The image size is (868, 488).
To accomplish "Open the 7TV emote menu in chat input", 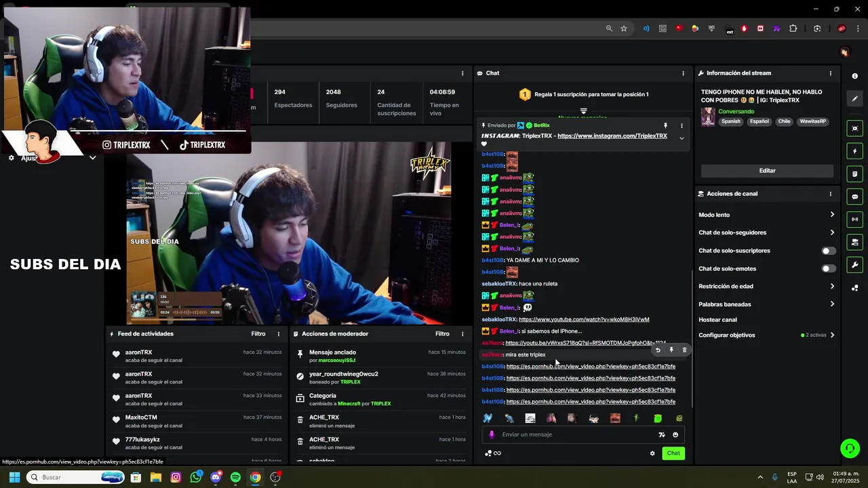I will click(x=662, y=435).
